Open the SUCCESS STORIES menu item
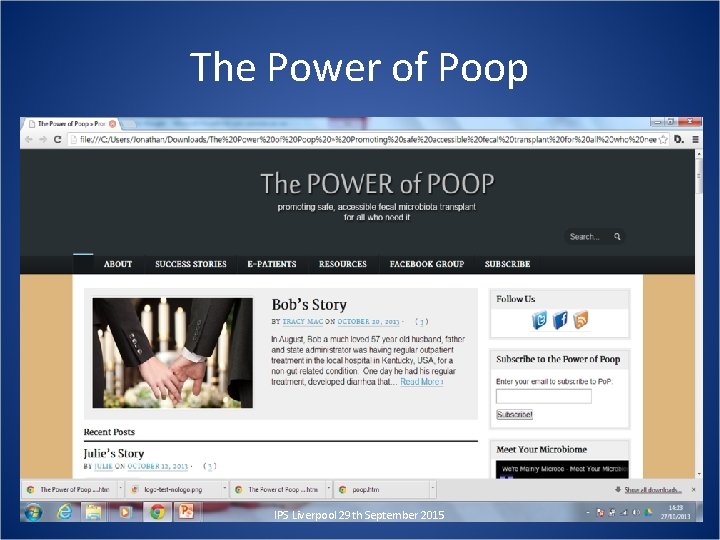The height and width of the screenshot is (540, 720). click(x=191, y=264)
